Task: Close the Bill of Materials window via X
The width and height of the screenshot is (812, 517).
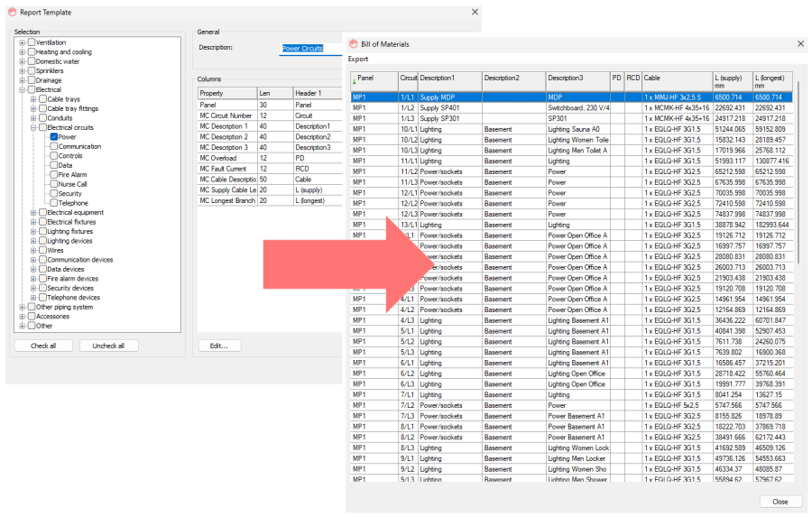Action: (x=800, y=44)
